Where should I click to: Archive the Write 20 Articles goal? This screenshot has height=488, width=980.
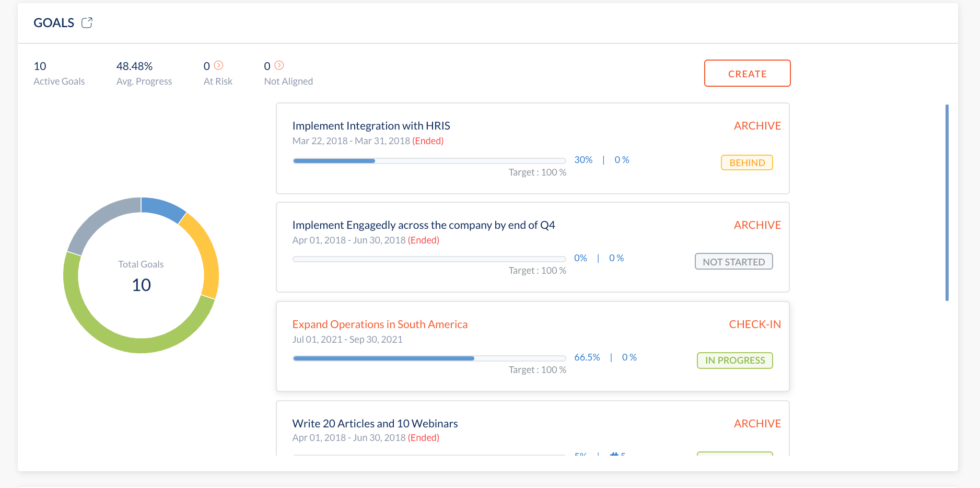(757, 424)
